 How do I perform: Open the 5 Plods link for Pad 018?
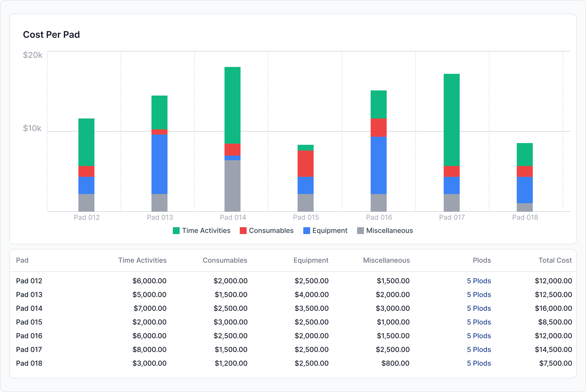pos(479,363)
